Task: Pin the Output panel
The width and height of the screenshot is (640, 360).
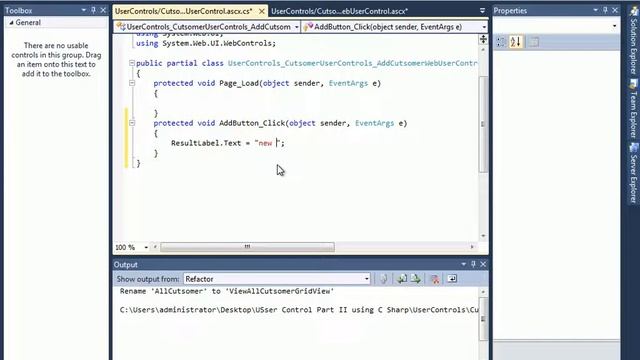Action: click(473, 264)
